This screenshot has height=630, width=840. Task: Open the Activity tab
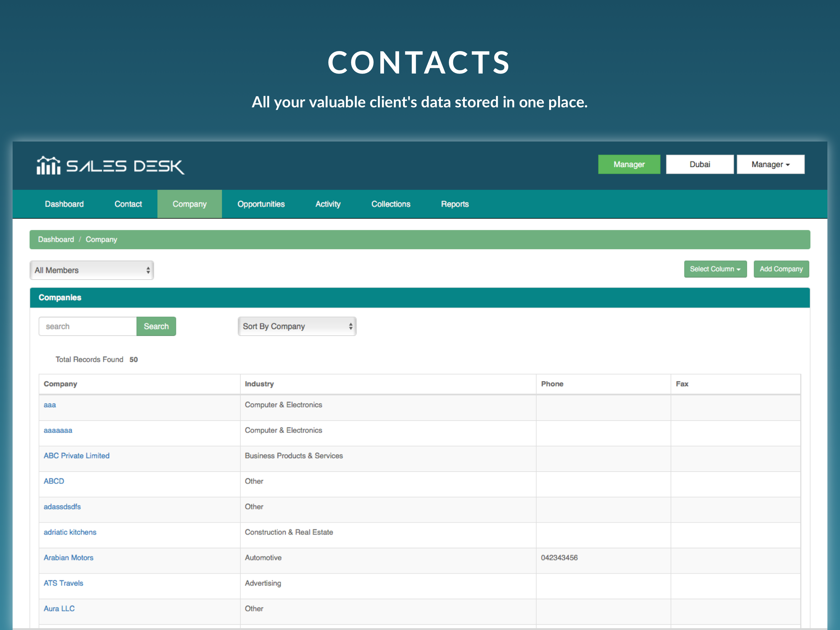pos(328,204)
